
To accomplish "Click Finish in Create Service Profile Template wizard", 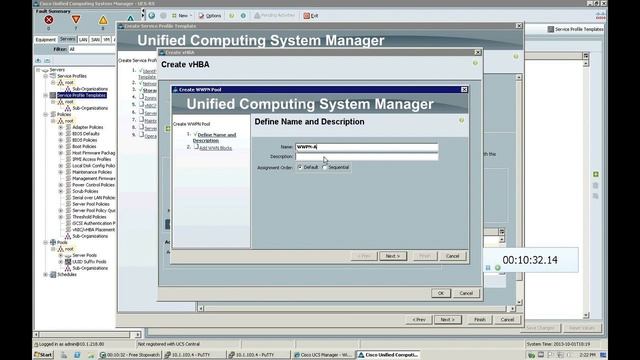I will click(480, 320).
